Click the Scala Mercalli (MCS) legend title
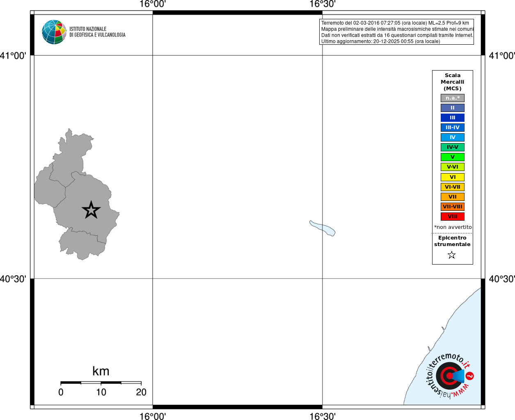Viewport: 515px width, 420px height. tap(453, 82)
